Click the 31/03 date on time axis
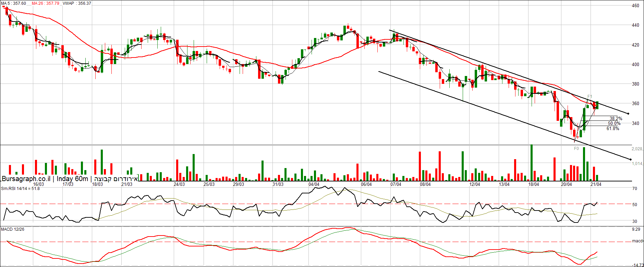The width and height of the screenshot is (644, 267). (278, 184)
